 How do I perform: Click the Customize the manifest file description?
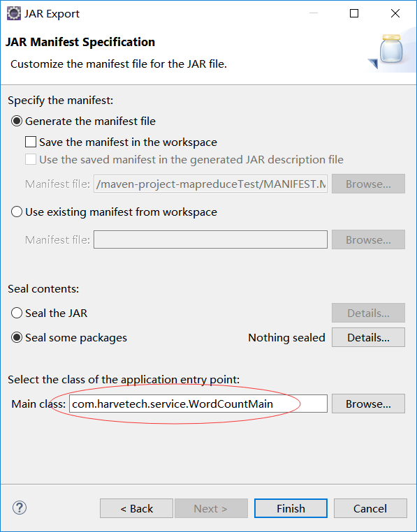(x=119, y=64)
